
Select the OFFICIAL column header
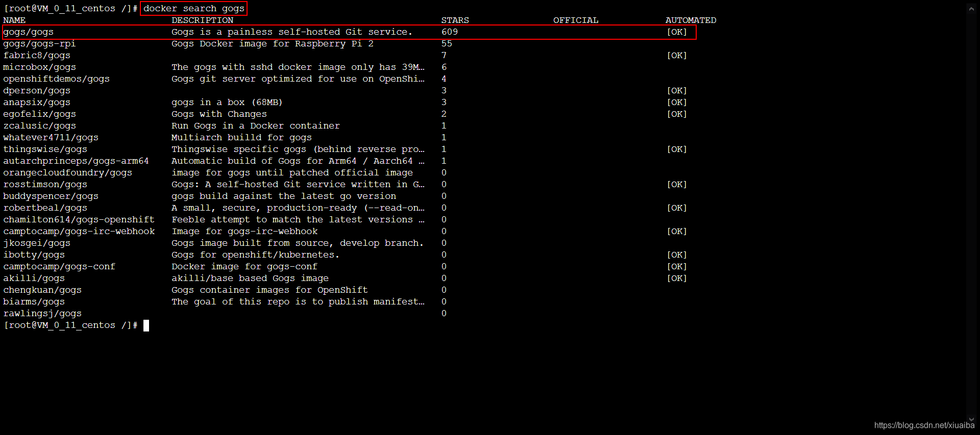(x=576, y=20)
